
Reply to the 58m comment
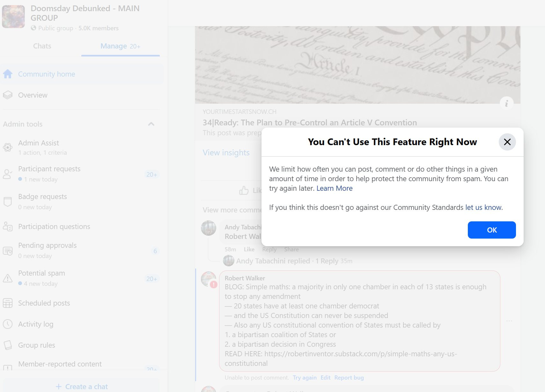(x=269, y=249)
